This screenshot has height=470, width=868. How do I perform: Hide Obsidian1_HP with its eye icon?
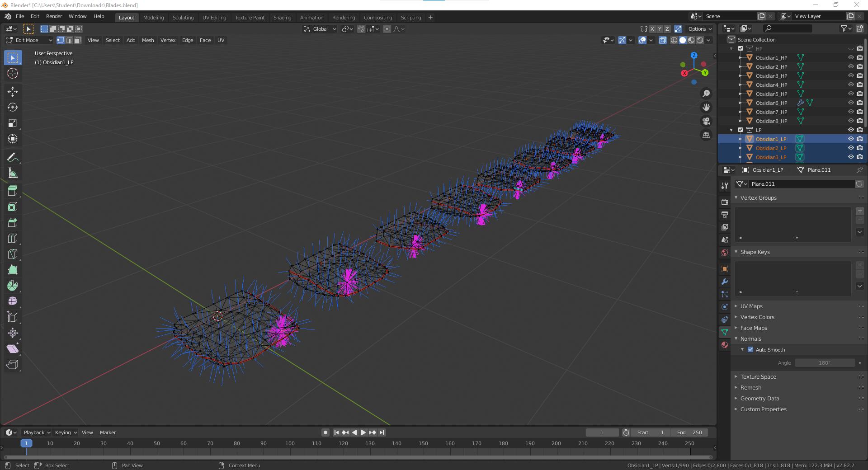tap(851, 57)
